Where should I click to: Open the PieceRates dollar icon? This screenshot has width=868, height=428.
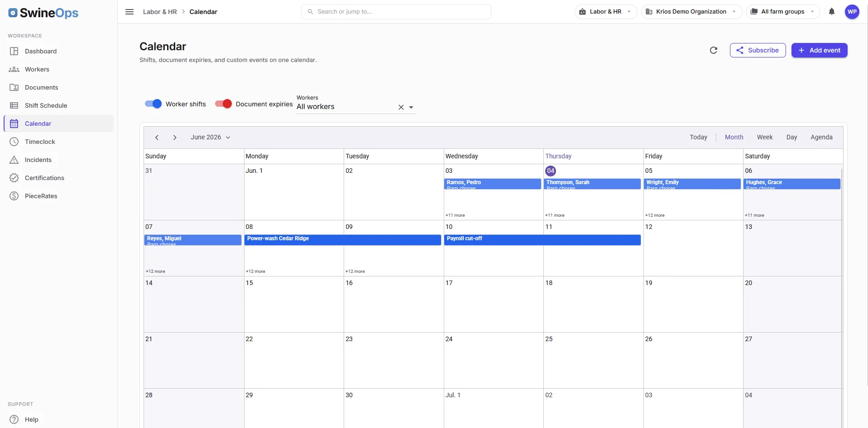click(x=14, y=196)
